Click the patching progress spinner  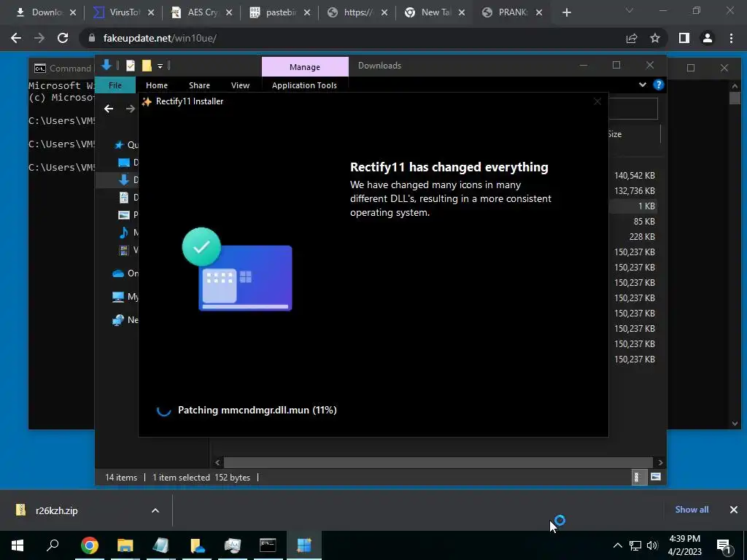[x=164, y=410]
